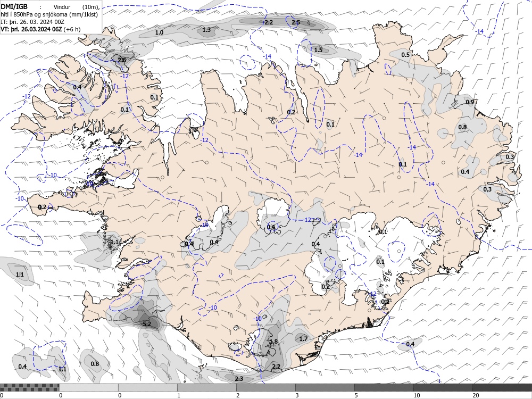This screenshot has width=532, height=399.
Task: Select the 'Vindur (10m),' header text
Action: 77,7
